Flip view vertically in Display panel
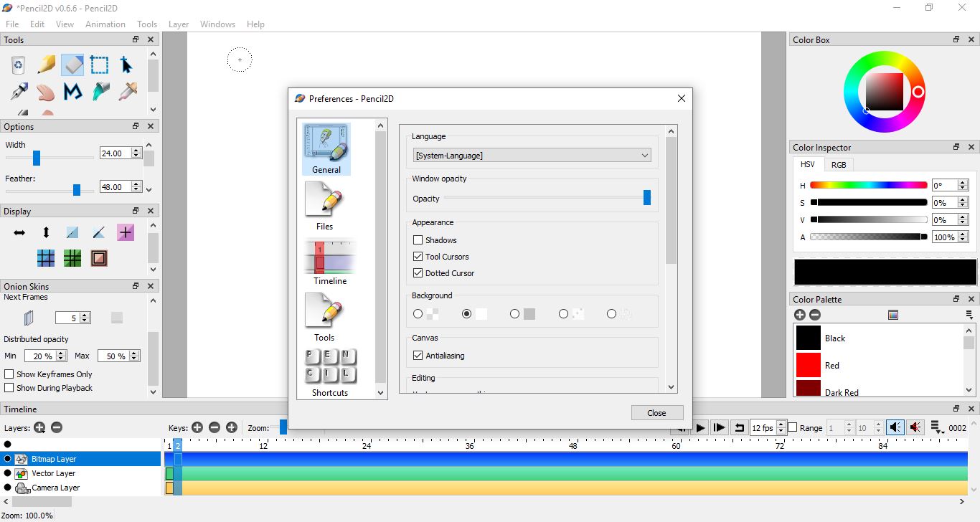Screen dimensions: 980x522 pos(46,232)
